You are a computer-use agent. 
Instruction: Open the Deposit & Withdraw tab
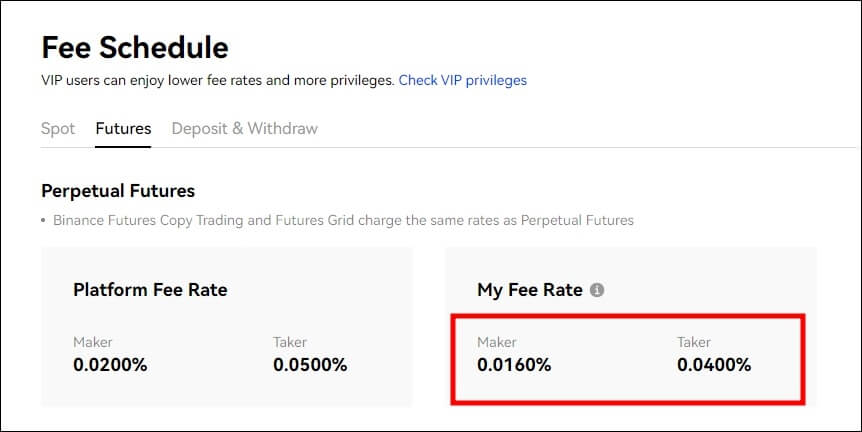tap(245, 129)
